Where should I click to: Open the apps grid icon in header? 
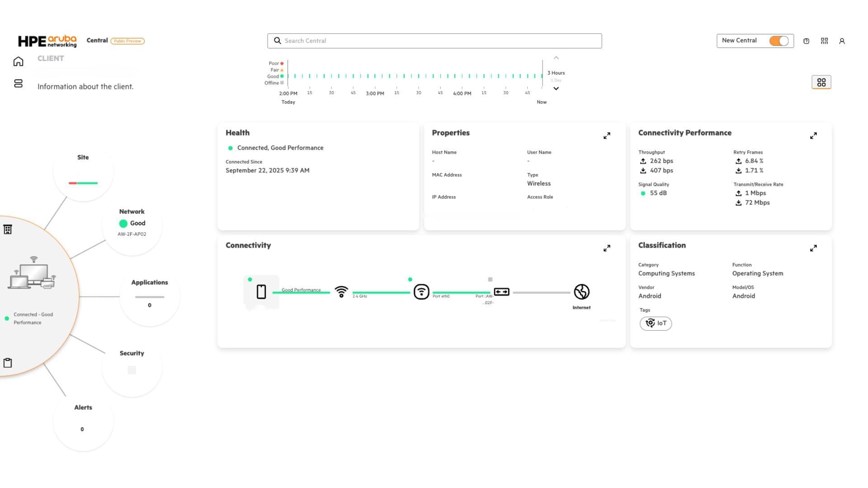(x=824, y=41)
